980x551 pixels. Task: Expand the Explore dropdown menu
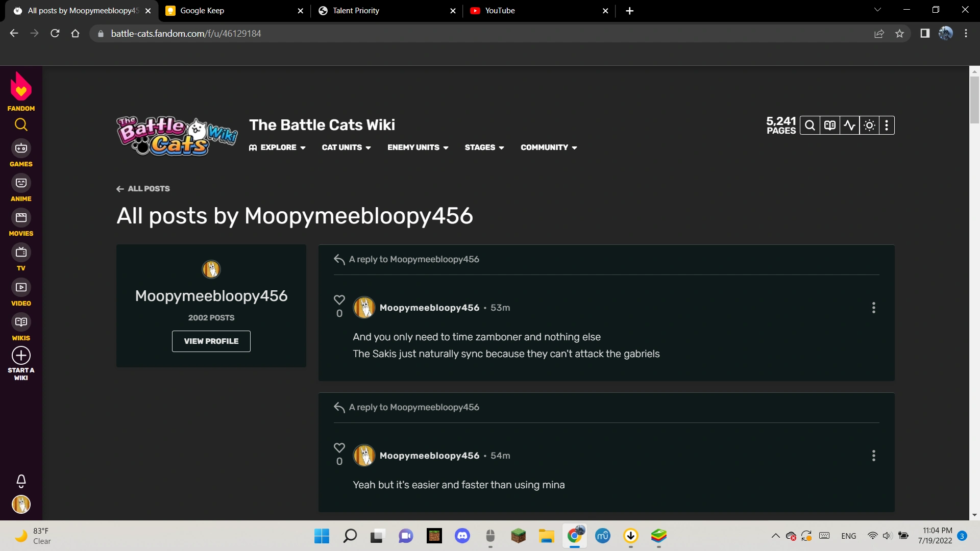pos(278,147)
